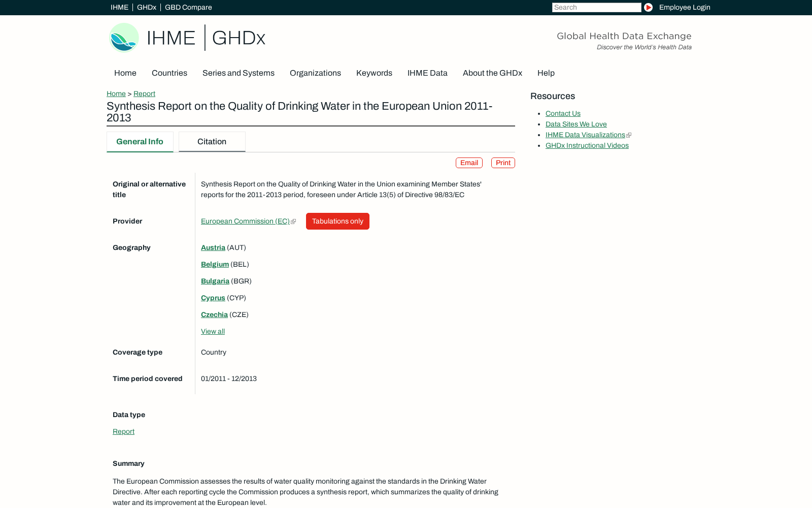Image resolution: width=812 pixels, height=508 pixels.
Task: Open Czechia geography link
Action: 214,314
